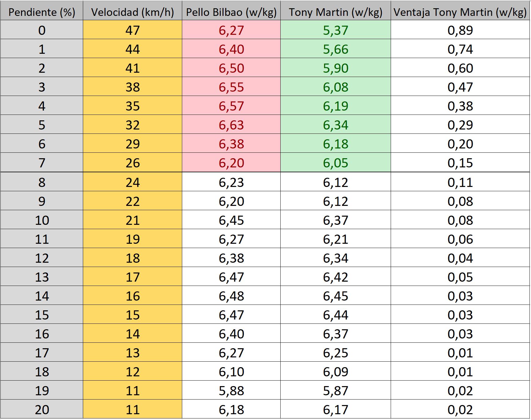The image size is (531, 420).
Task: Select the Tony Martin cell showing 6,09
Action: pos(335,372)
